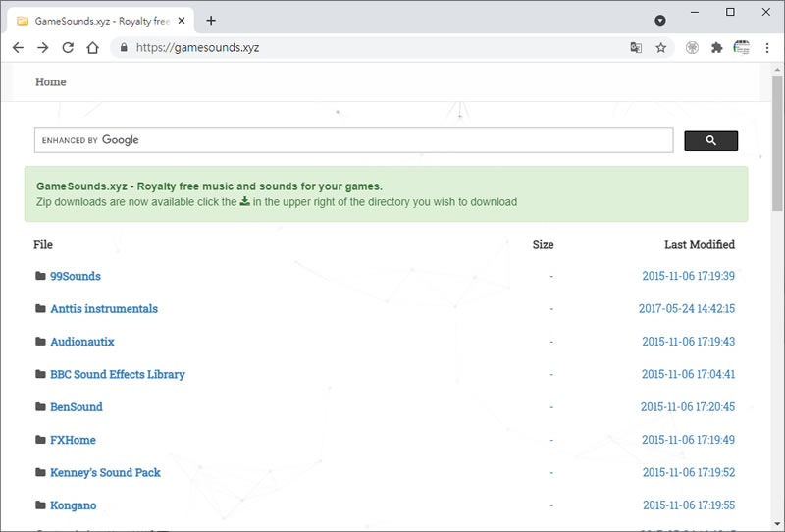This screenshot has width=785, height=532.
Task: Open the BBC Sound Effects Library folder
Action: pyautogui.click(x=118, y=374)
